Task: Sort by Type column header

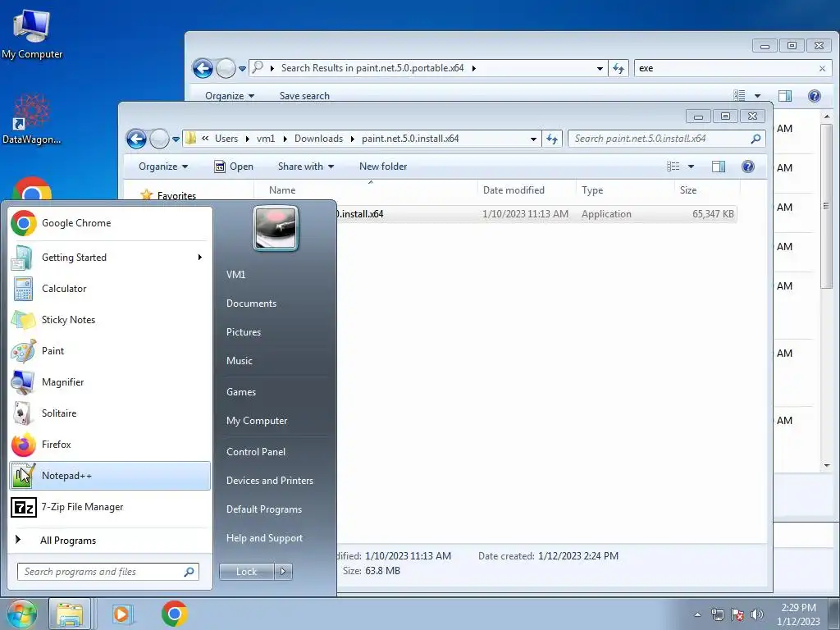Action: point(625,190)
